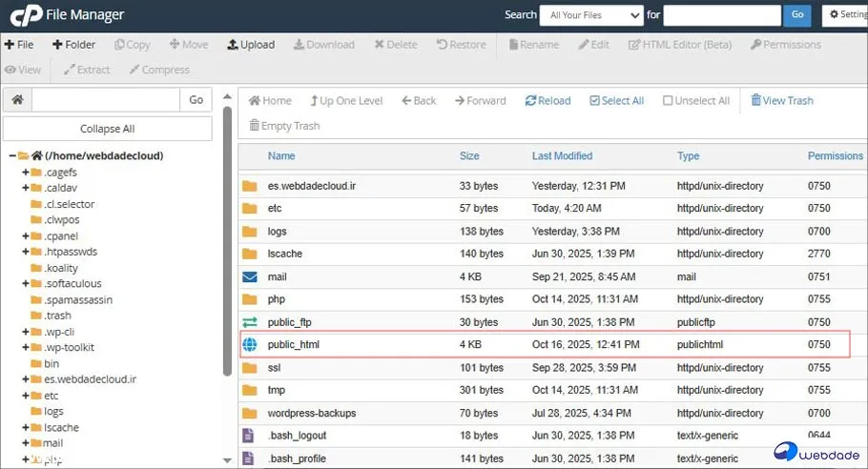Click the Select All checkbox
Image resolution: width=868 pixels, height=469 pixels.
point(595,101)
